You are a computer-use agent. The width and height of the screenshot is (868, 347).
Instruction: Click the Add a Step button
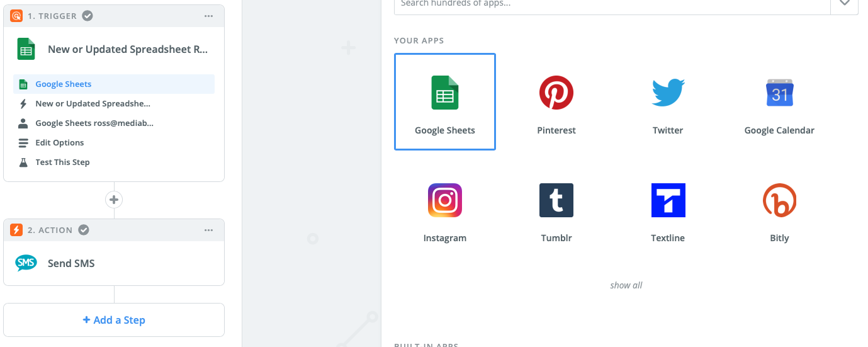point(114,320)
